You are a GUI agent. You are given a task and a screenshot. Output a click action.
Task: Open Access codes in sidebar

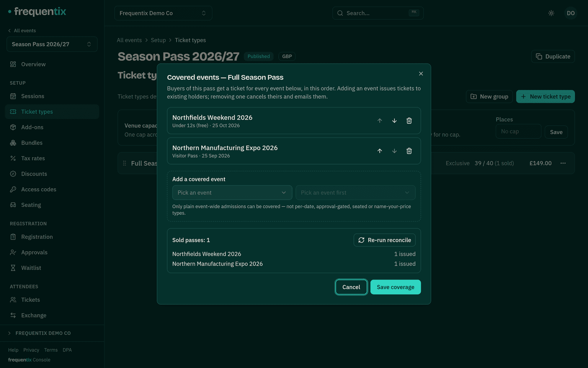[x=52, y=189]
